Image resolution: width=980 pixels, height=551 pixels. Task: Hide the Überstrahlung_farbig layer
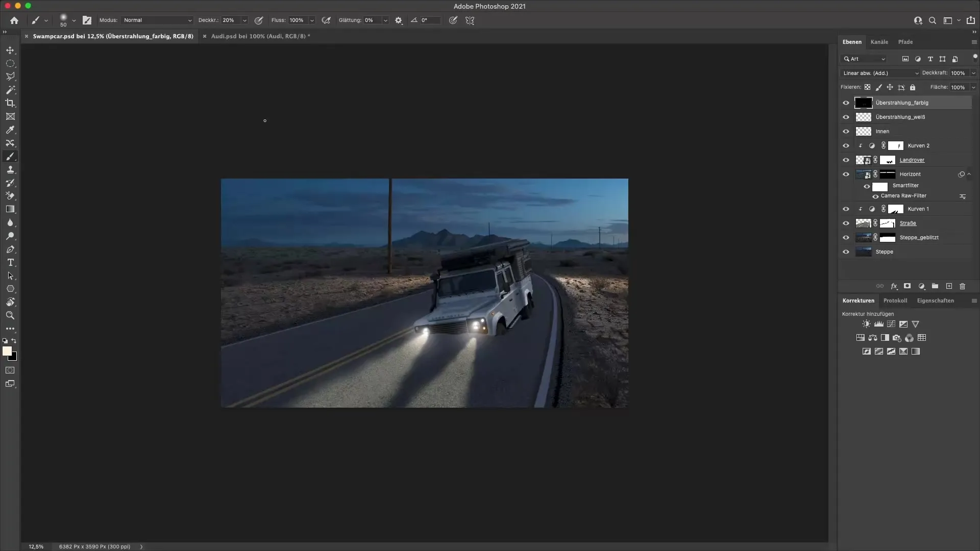coord(846,103)
